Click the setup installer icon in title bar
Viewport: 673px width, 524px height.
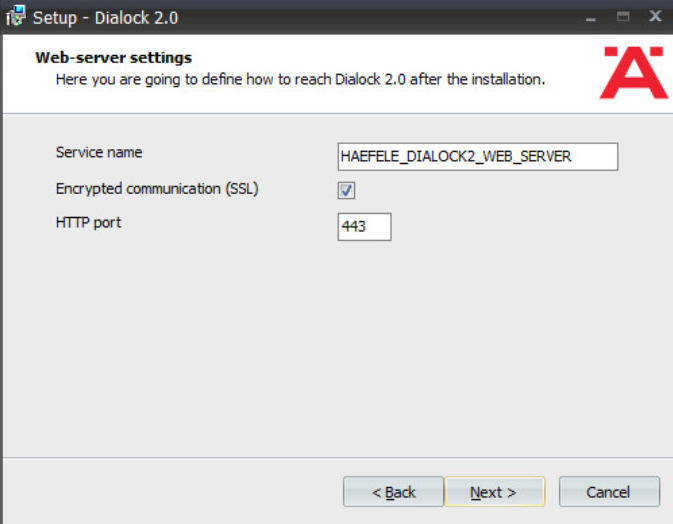(15, 16)
